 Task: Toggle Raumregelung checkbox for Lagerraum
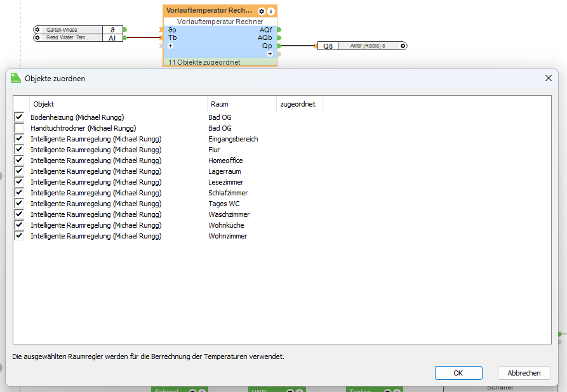19,171
